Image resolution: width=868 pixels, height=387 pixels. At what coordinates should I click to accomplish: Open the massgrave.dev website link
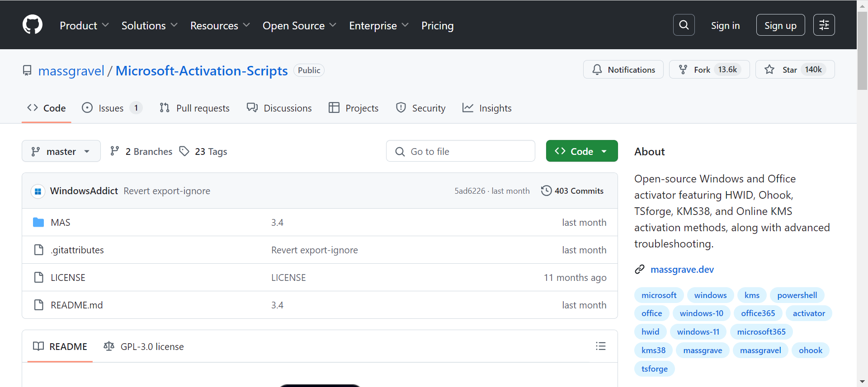click(682, 270)
